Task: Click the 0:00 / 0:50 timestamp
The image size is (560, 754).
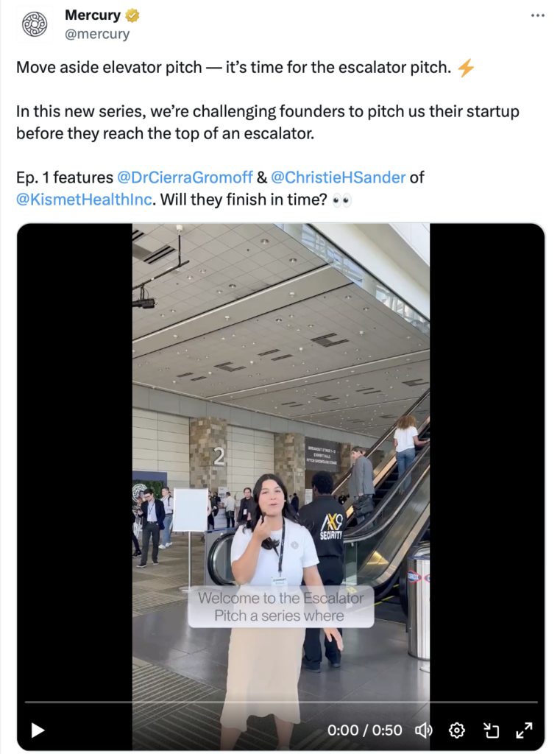Action: pos(365,730)
